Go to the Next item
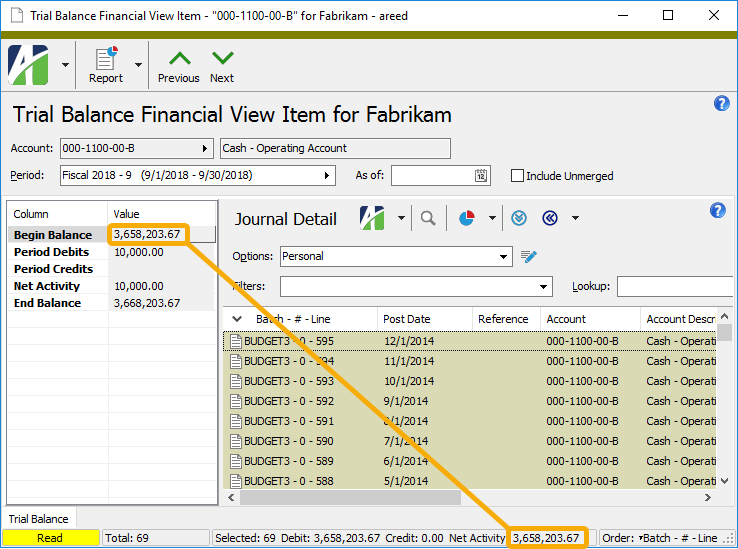Viewport: 738px width, 549px height. tap(222, 66)
